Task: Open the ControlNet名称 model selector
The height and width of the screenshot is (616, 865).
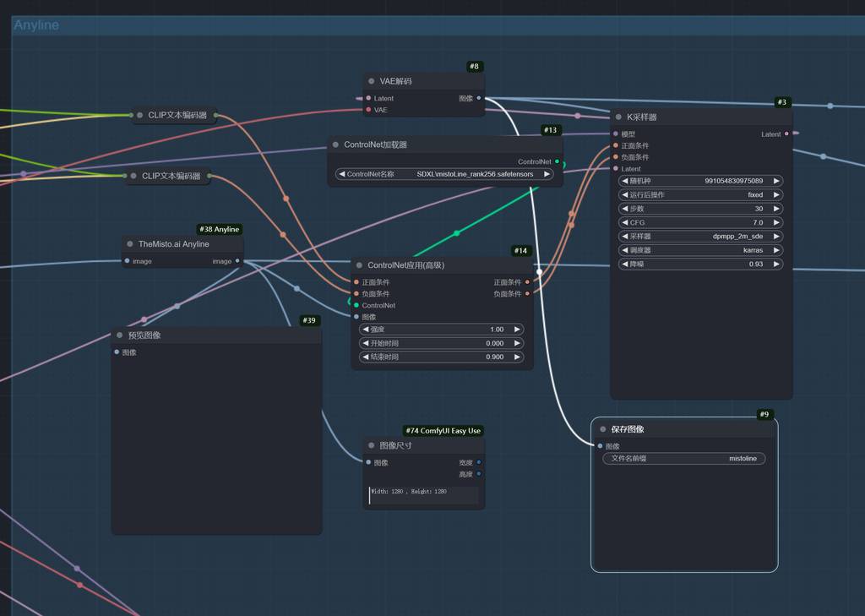Action: (444, 174)
